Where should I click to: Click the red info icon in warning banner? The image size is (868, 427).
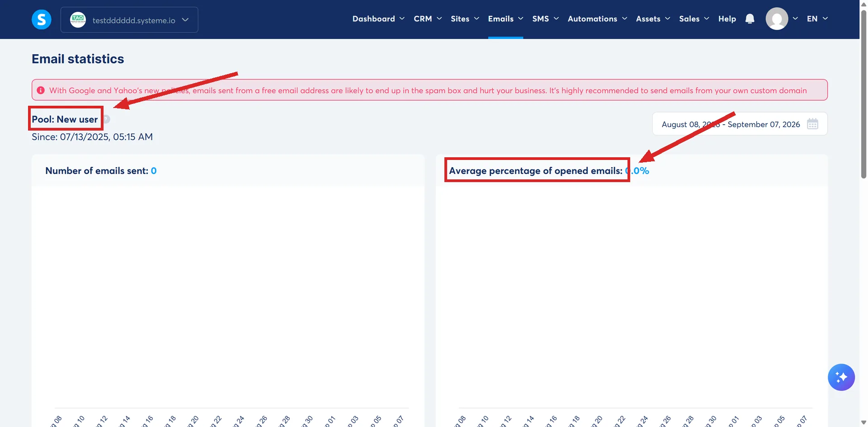pos(41,90)
